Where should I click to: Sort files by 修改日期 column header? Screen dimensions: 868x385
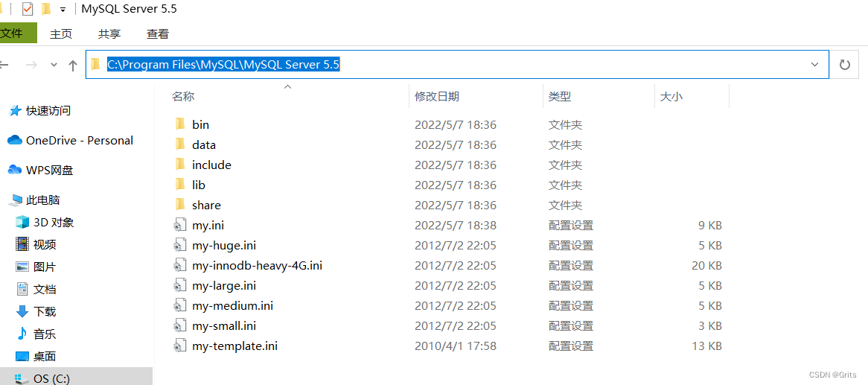coord(437,96)
